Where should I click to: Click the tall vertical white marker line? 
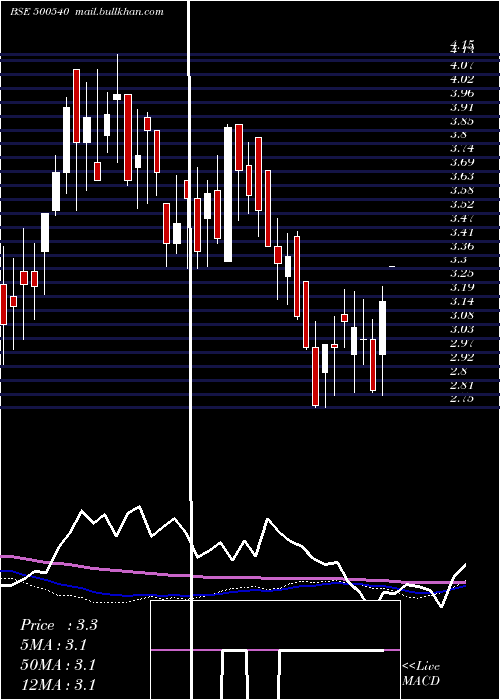point(191,350)
